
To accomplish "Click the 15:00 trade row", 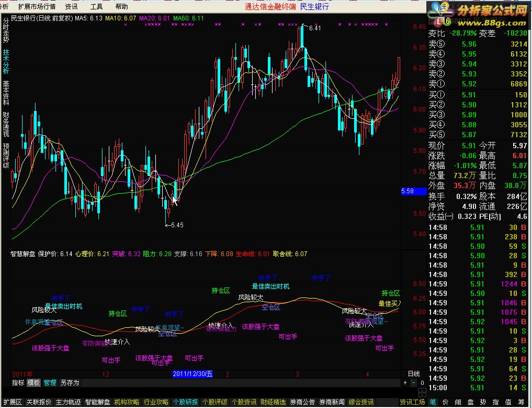I will pos(478,388).
